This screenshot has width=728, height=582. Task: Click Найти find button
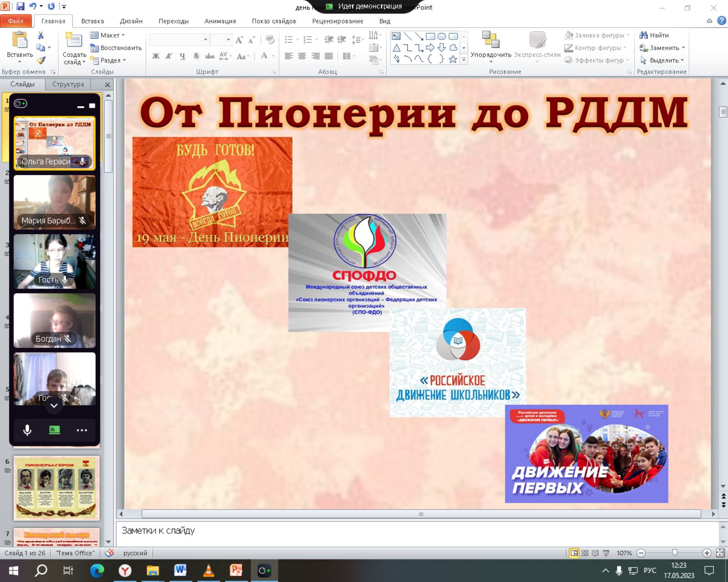(x=654, y=35)
